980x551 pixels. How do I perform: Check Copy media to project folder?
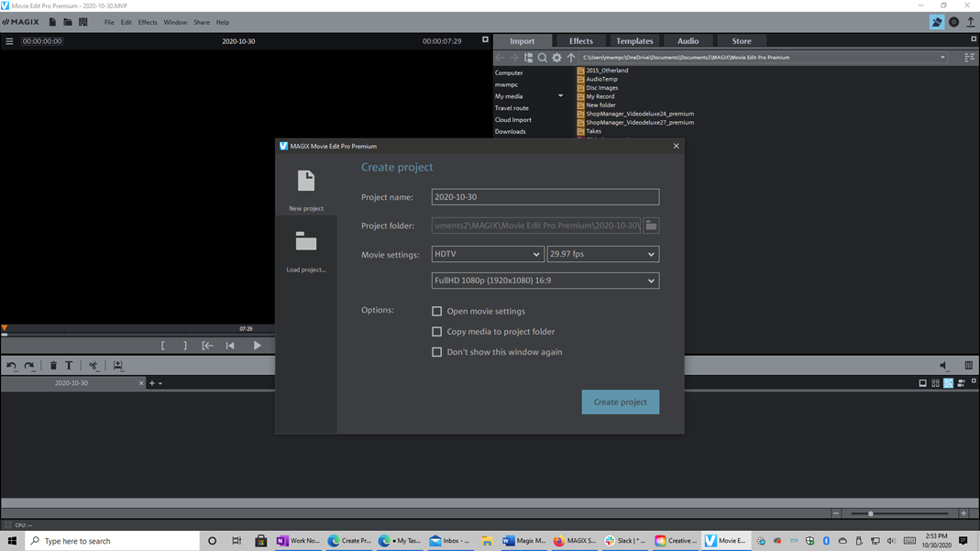point(437,332)
